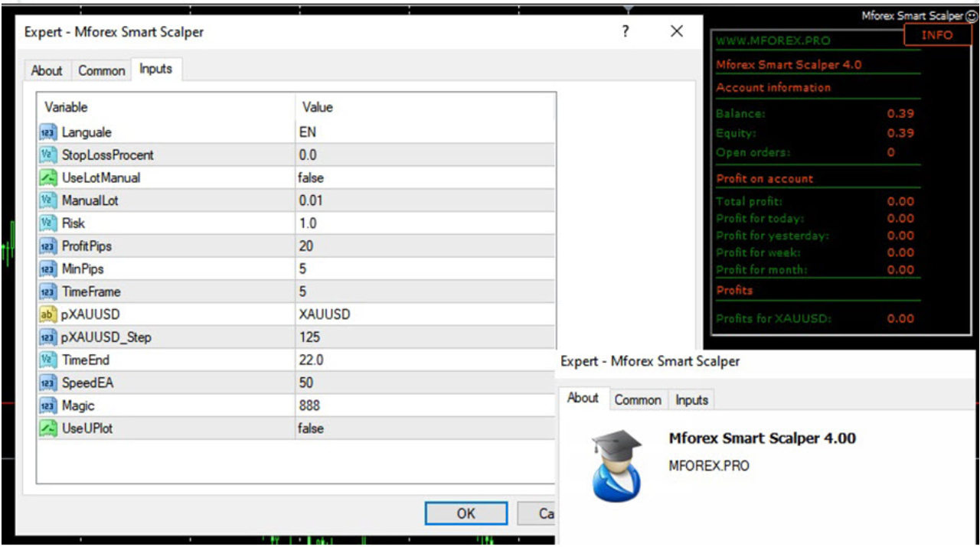The width and height of the screenshot is (980, 547).
Task: Click the StopLossProcent double type icon
Action: pyautogui.click(x=48, y=155)
